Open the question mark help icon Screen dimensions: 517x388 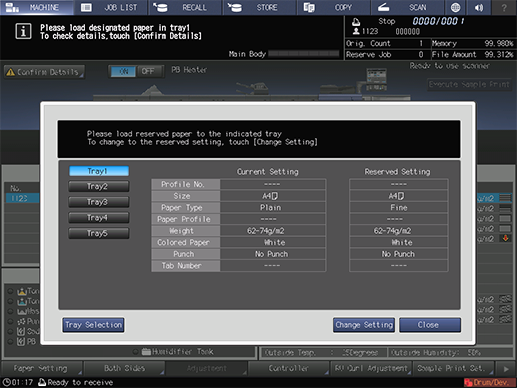pyautogui.click(x=504, y=7)
